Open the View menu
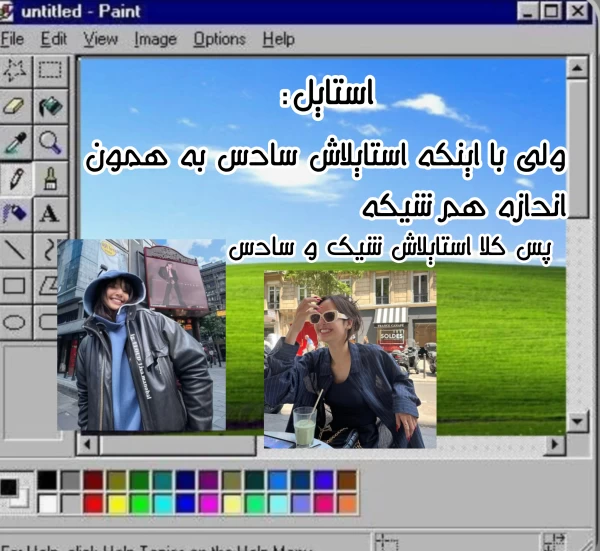This screenshot has width=600, height=551. [101, 39]
